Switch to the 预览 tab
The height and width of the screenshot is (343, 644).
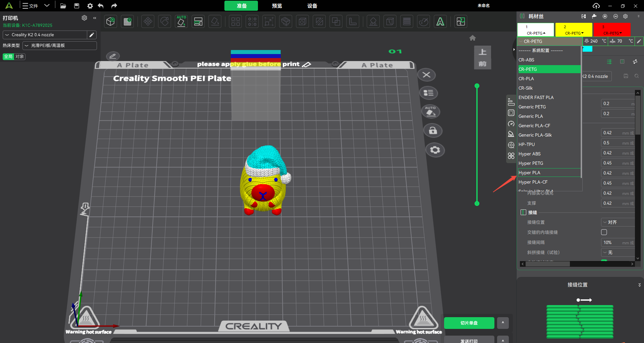277,6
